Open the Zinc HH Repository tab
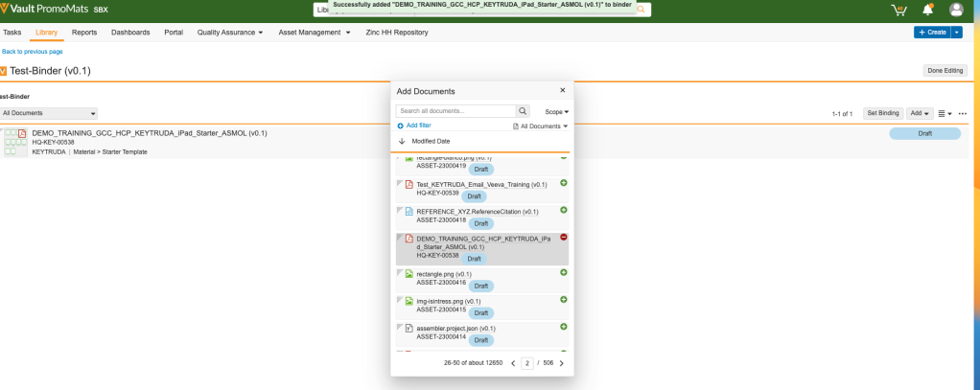This screenshot has width=980, height=390. point(397,32)
